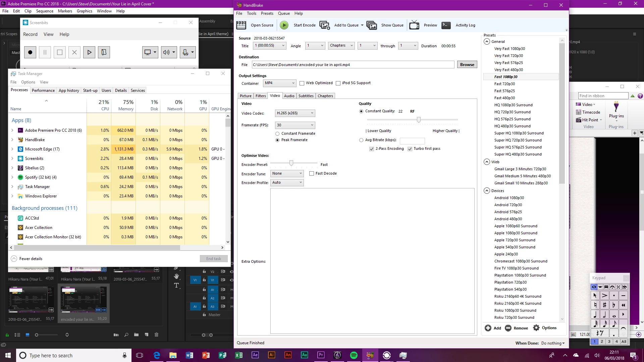Click the Open Source film icon
The width and height of the screenshot is (644, 362).
pyautogui.click(x=241, y=25)
